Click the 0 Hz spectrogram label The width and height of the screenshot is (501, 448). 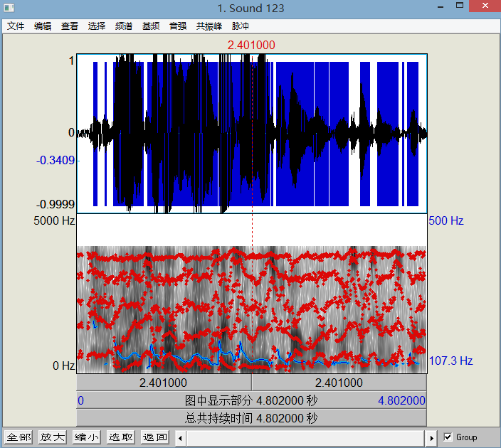63,366
